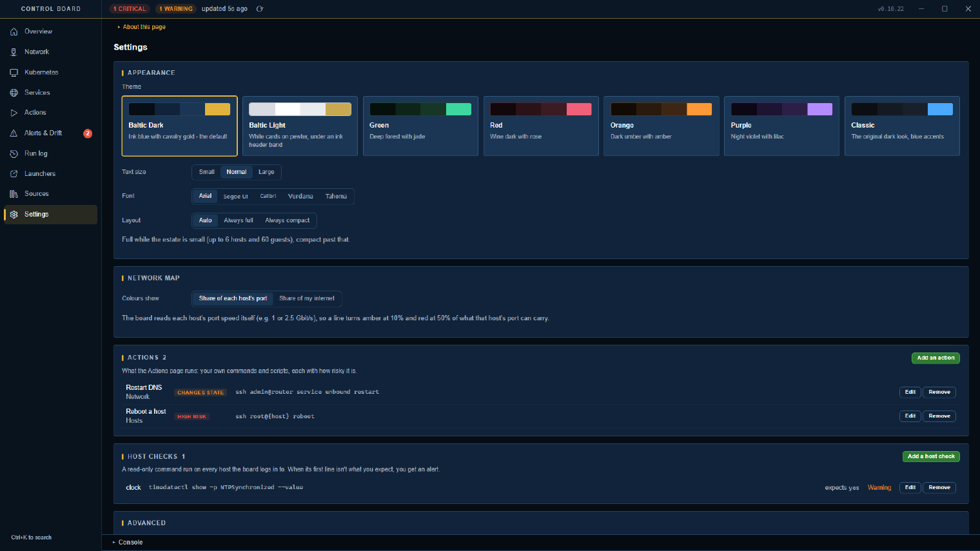
Task: Go to the Launchers page
Action: click(51, 174)
